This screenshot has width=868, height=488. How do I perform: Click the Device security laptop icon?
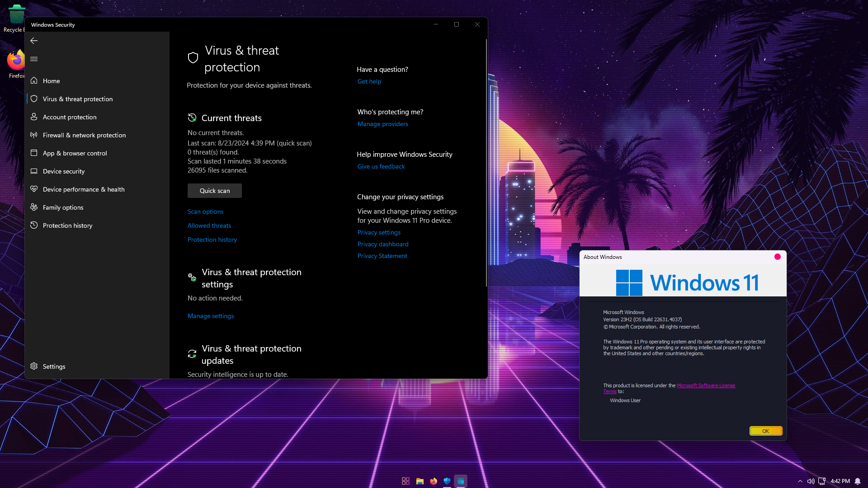coord(34,171)
